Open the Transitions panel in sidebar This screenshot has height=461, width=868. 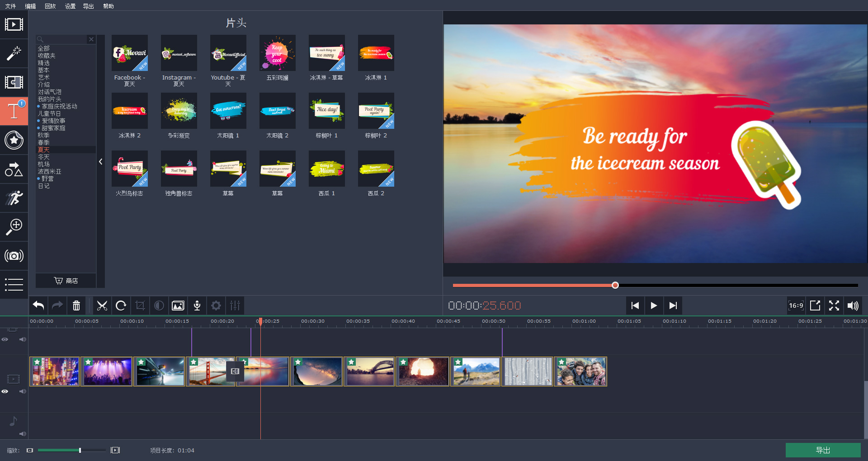[14, 82]
